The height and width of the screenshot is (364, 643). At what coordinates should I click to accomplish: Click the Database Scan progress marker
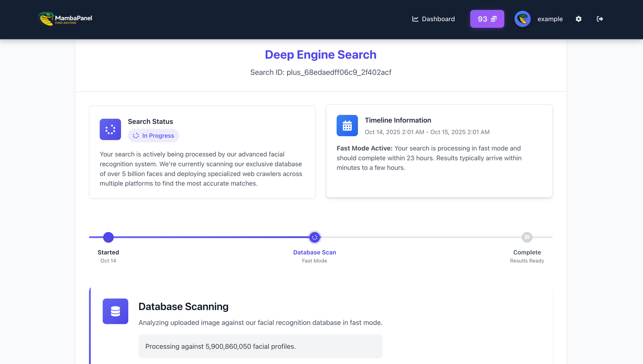315,237
